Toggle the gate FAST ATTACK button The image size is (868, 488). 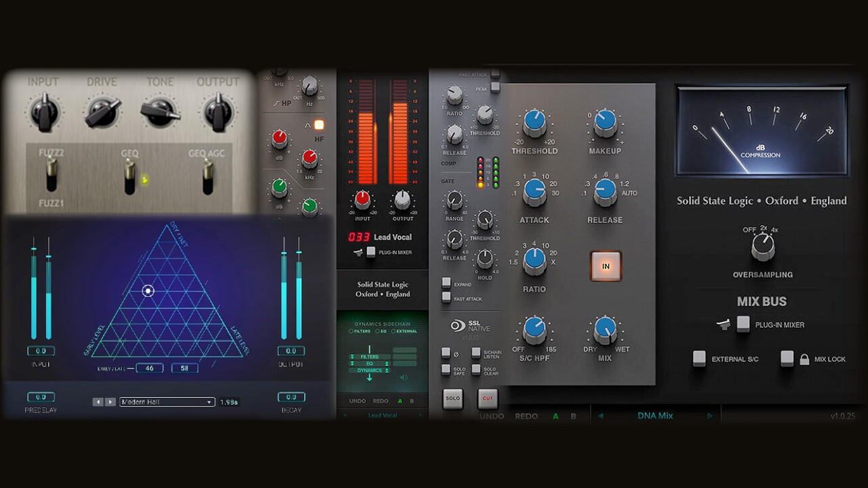(446, 297)
